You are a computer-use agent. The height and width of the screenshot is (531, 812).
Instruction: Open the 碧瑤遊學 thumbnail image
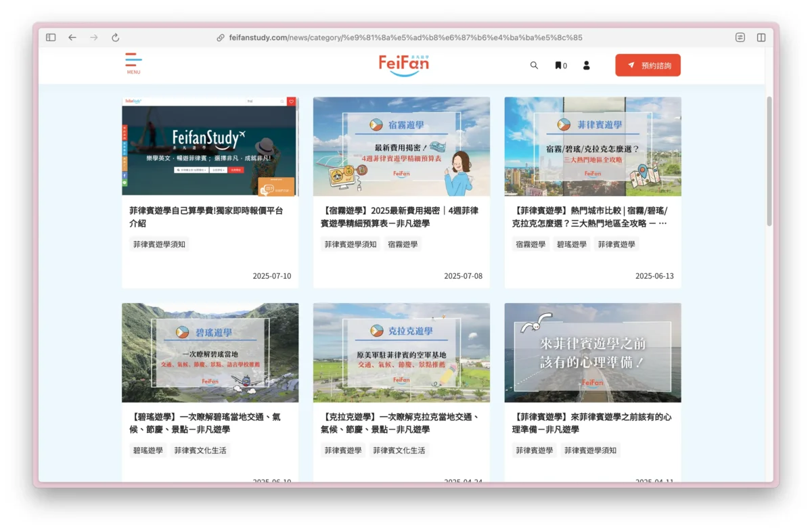click(210, 352)
